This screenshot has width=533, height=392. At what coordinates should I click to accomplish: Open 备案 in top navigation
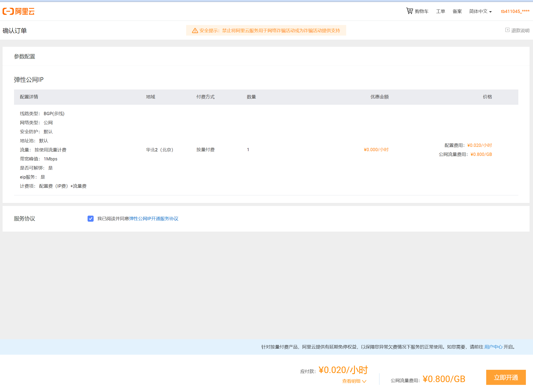click(x=457, y=11)
